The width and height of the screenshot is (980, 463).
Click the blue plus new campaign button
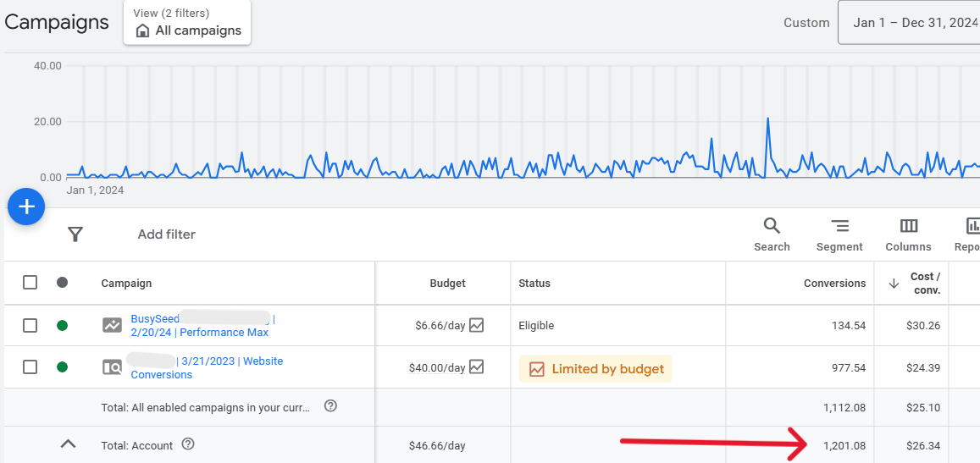(26, 207)
